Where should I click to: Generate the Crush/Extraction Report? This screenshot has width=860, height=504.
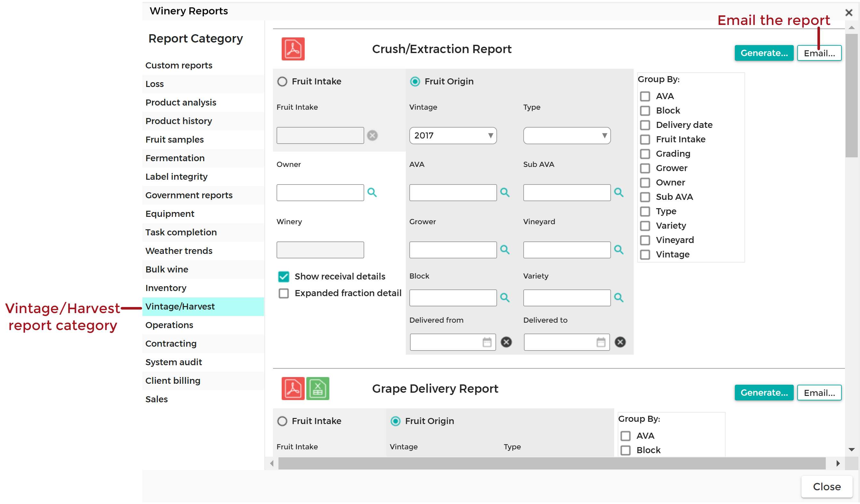[763, 53]
